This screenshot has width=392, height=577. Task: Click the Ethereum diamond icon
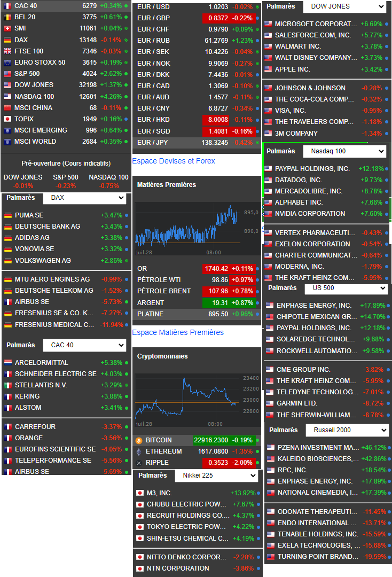(139, 451)
